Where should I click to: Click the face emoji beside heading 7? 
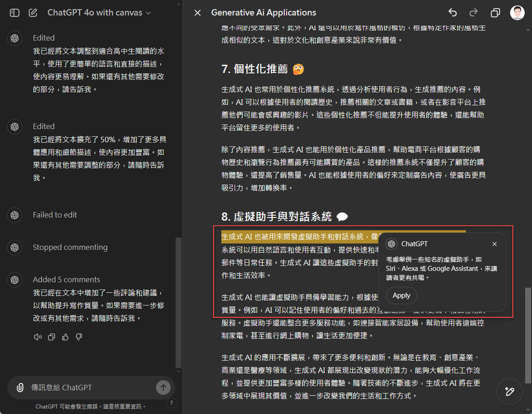[x=298, y=69]
